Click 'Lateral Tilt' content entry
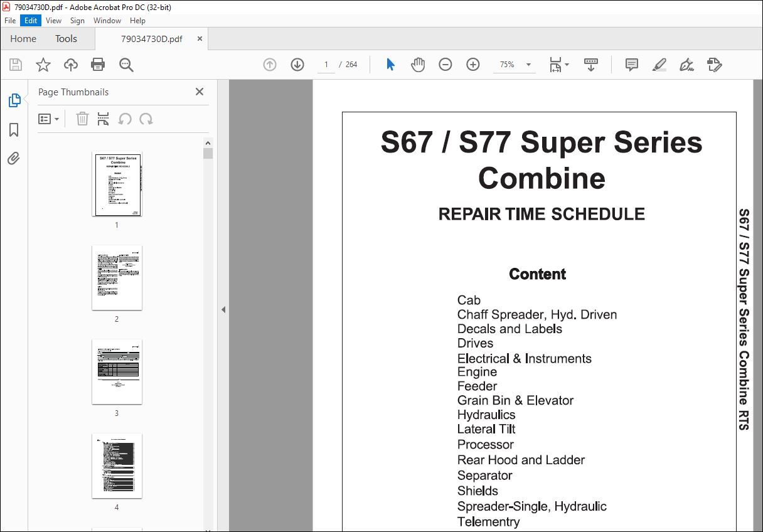Viewport: 763px width, 532px height. pos(486,429)
